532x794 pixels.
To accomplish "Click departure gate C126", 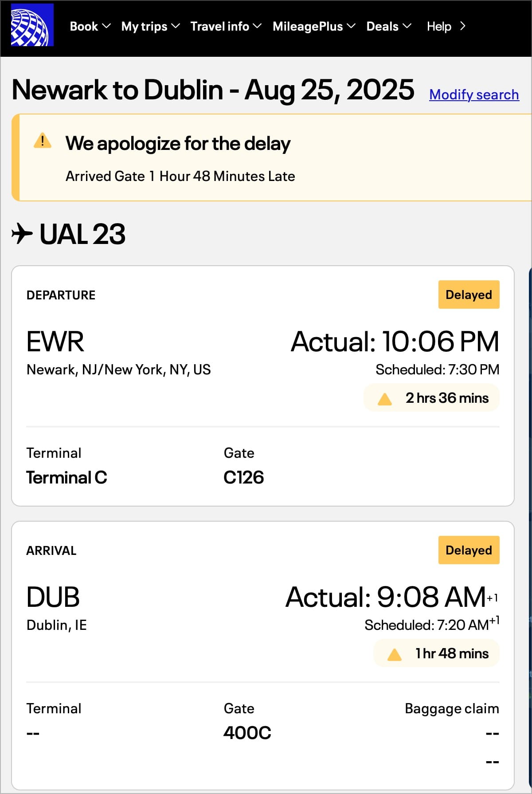I will (x=244, y=477).
